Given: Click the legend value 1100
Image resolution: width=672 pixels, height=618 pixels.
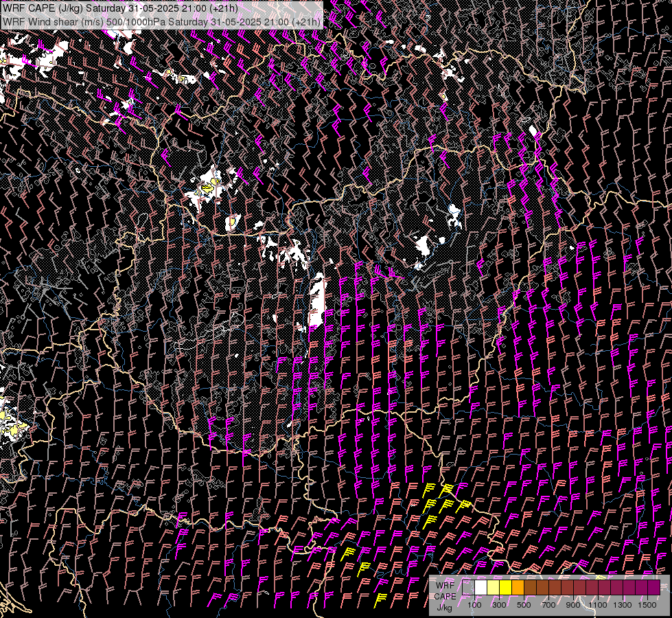Looking at the screenshot, I should coord(598,605).
